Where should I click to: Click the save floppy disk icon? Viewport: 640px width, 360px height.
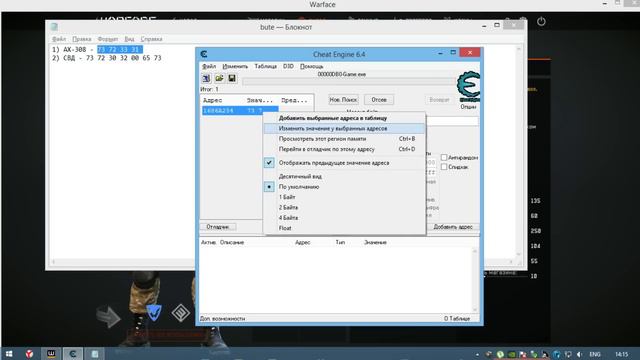tap(232, 78)
